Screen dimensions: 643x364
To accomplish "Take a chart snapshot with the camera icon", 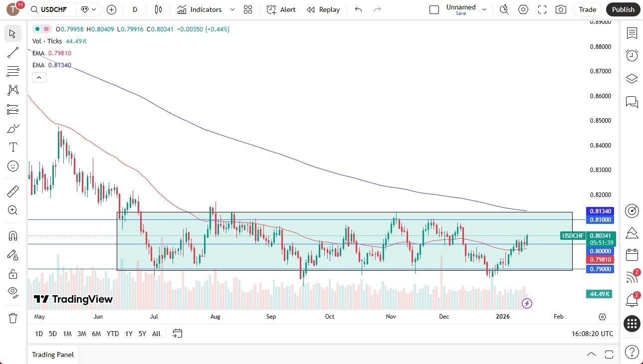I will pos(561,9).
